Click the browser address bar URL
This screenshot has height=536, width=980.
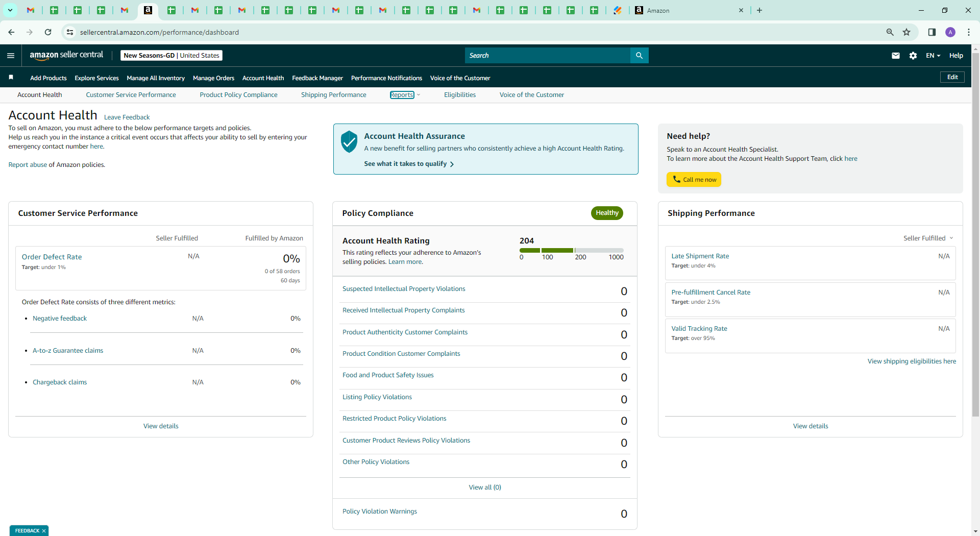159,32
